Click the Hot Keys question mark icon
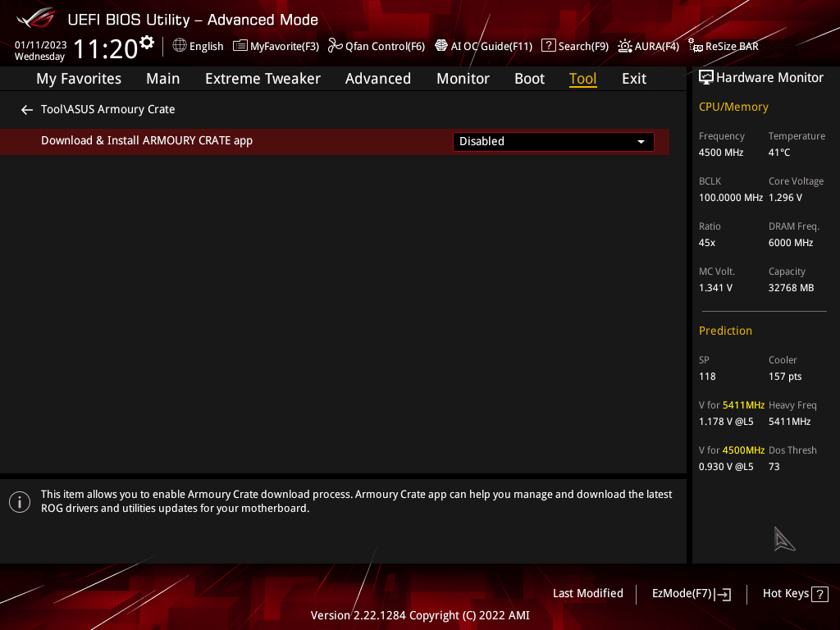The image size is (840, 630). tap(819, 594)
